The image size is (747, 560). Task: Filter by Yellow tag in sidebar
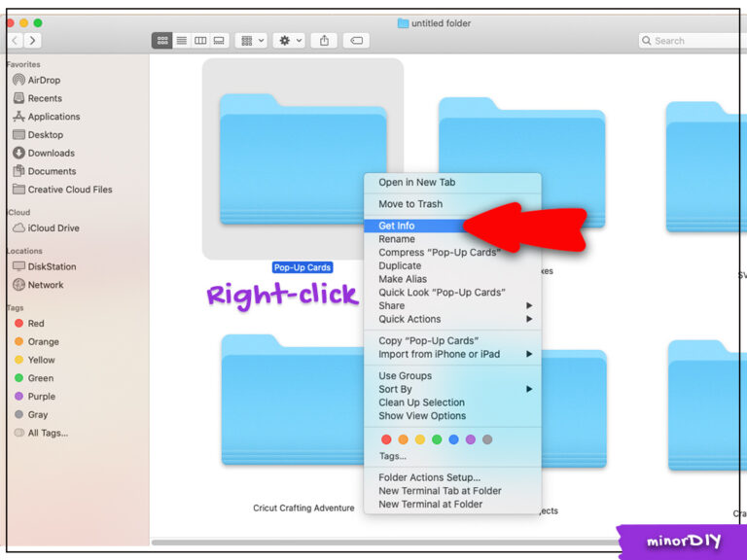pos(34,360)
